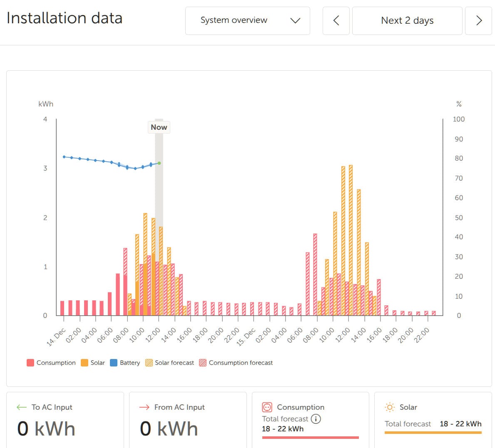Click the Now marker label above the chart

(x=159, y=127)
